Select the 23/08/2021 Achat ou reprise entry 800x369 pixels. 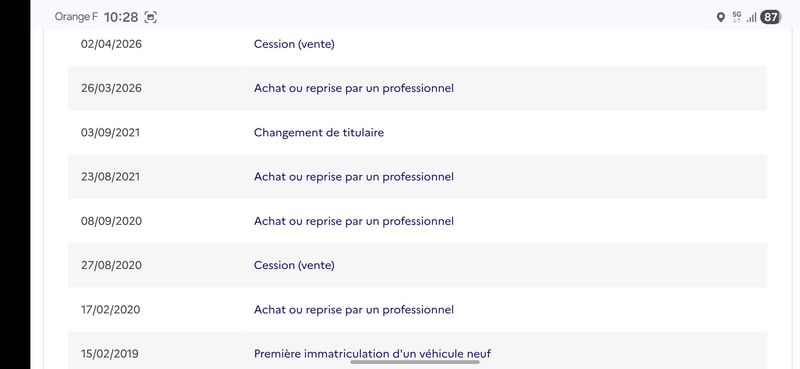pos(417,177)
